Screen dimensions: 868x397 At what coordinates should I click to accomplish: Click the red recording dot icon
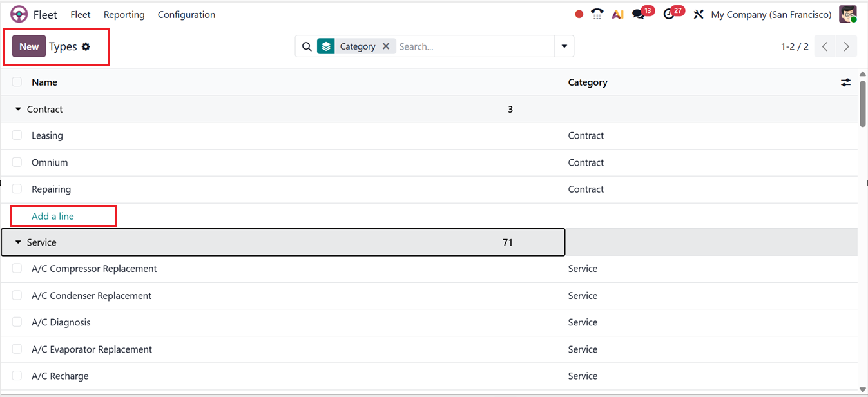pyautogui.click(x=579, y=14)
